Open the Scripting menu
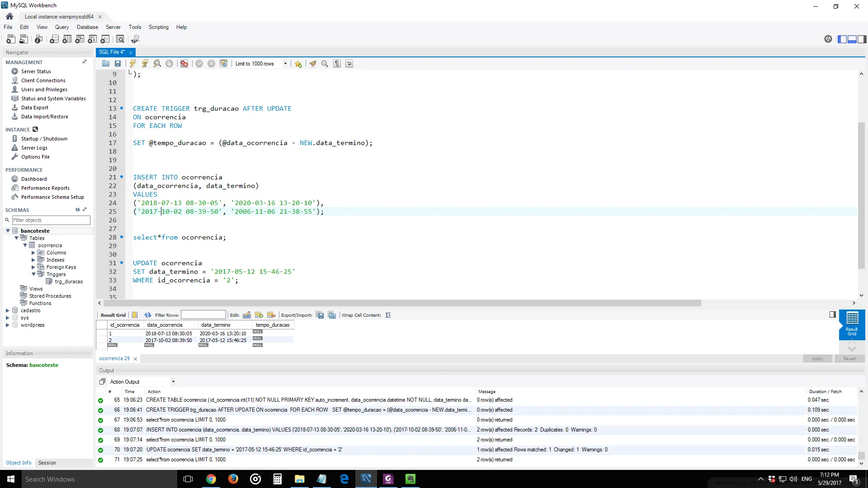Screen dimensions: 868x488 [x=158, y=27]
